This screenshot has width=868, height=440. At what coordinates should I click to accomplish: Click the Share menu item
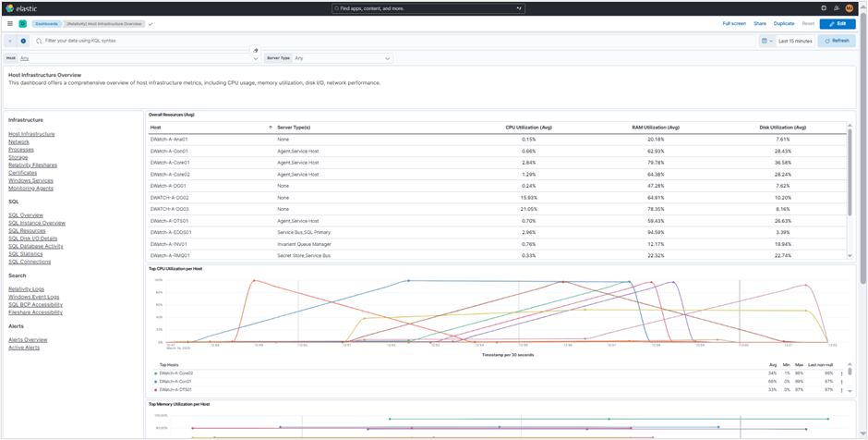(759, 23)
